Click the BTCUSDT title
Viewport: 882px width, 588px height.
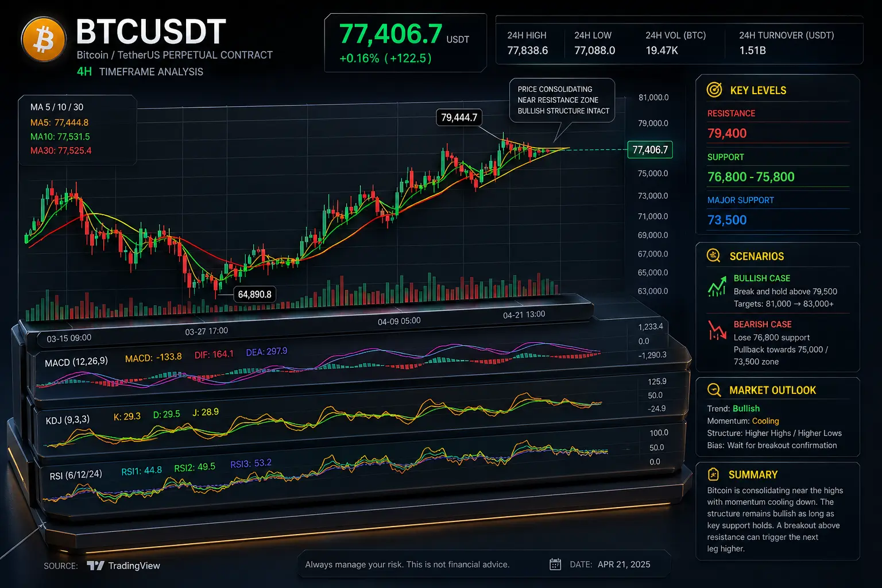(x=151, y=32)
